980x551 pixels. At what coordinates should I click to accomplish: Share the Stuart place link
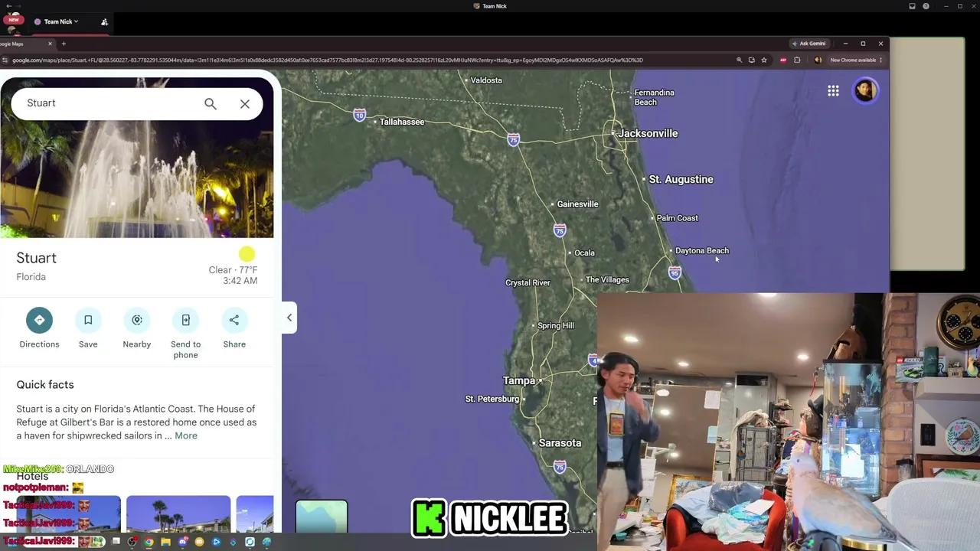(x=234, y=329)
